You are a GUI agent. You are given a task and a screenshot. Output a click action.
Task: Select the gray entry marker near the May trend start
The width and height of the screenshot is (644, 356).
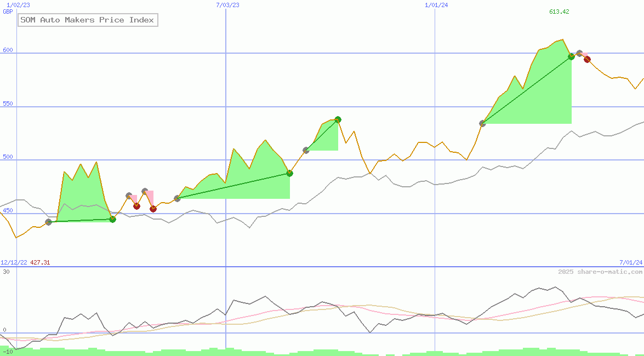177,198
